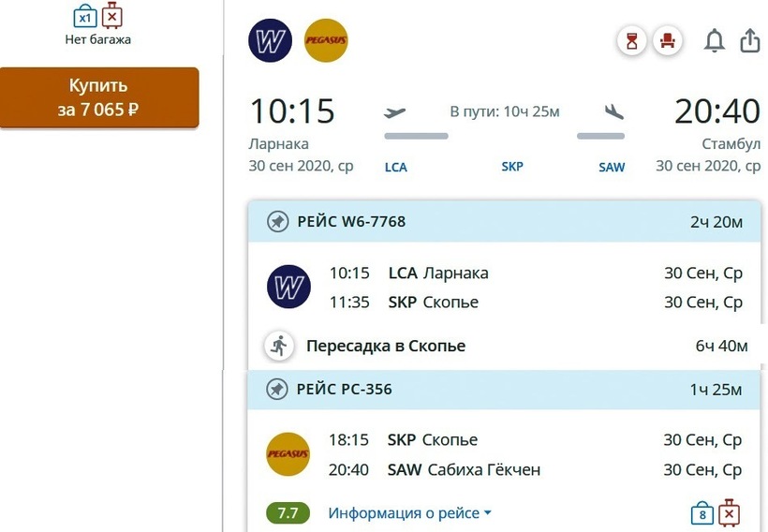The height and width of the screenshot is (532, 768).
Task: Click the x1 carry-on bag icon above Нет багажа
Action: tap(85, 16)
